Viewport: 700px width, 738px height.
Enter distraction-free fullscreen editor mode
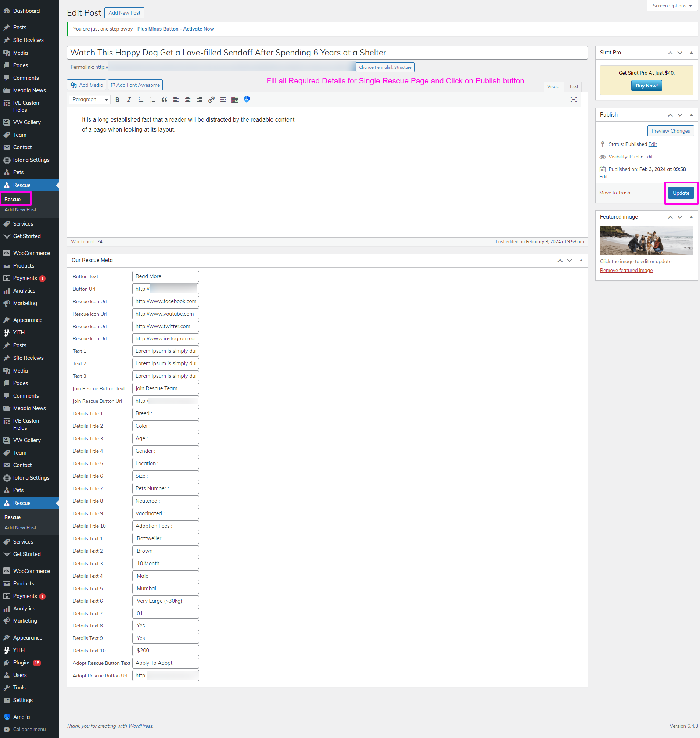pos(573,100)
